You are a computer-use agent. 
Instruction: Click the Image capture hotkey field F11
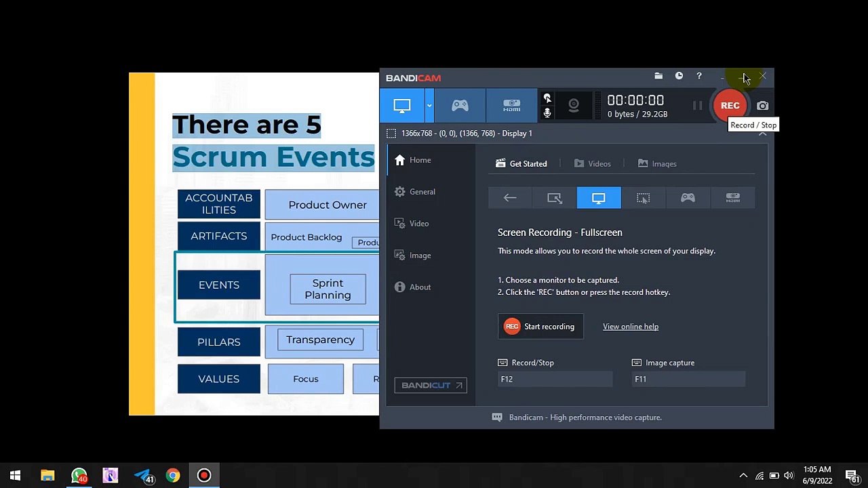coord(688,380)
